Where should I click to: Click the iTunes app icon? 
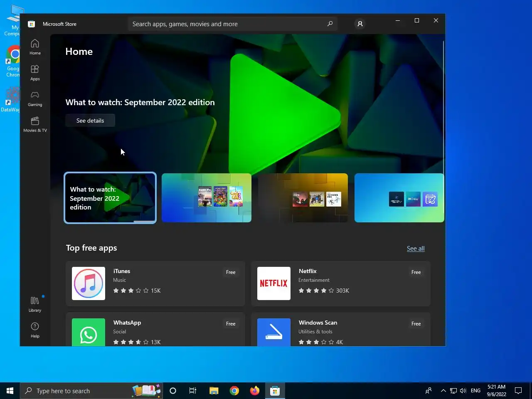click(89, 283)
